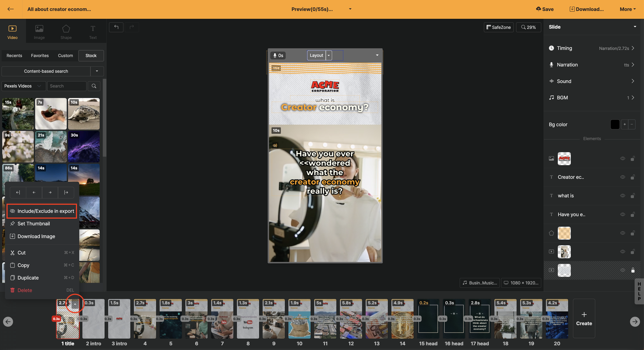The image size is (644, 350).
Task: Click the Bg color minus button
Action: coord(632,124)
